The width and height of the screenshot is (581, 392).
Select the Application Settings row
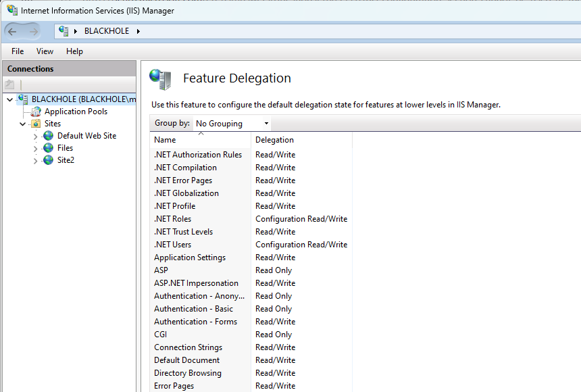[x=251, y=258]
